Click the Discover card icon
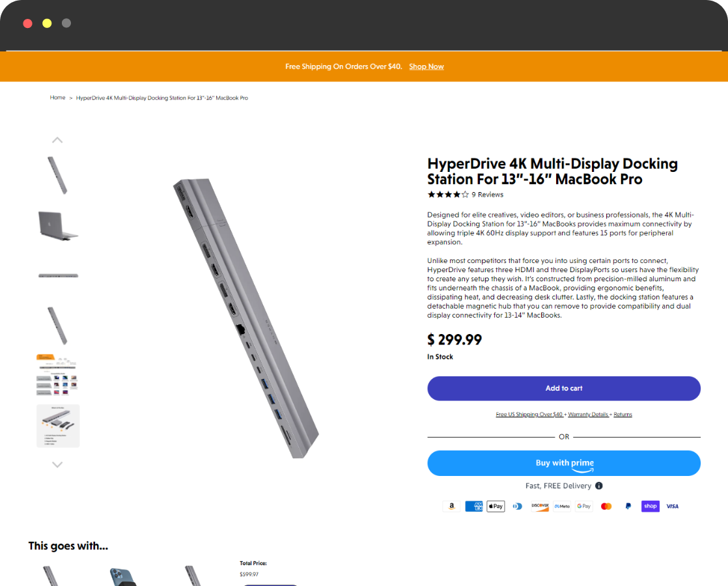 [540, 506]
